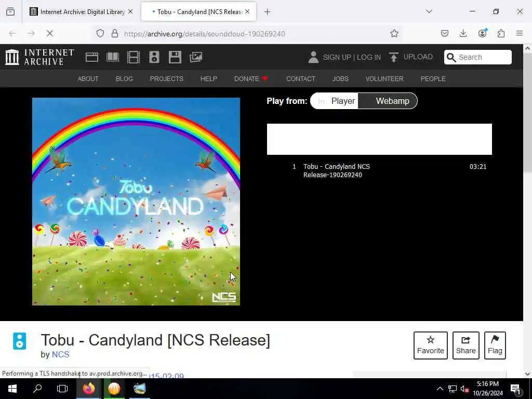Bookmark this page with the star icon

click(x=394, y=33)
